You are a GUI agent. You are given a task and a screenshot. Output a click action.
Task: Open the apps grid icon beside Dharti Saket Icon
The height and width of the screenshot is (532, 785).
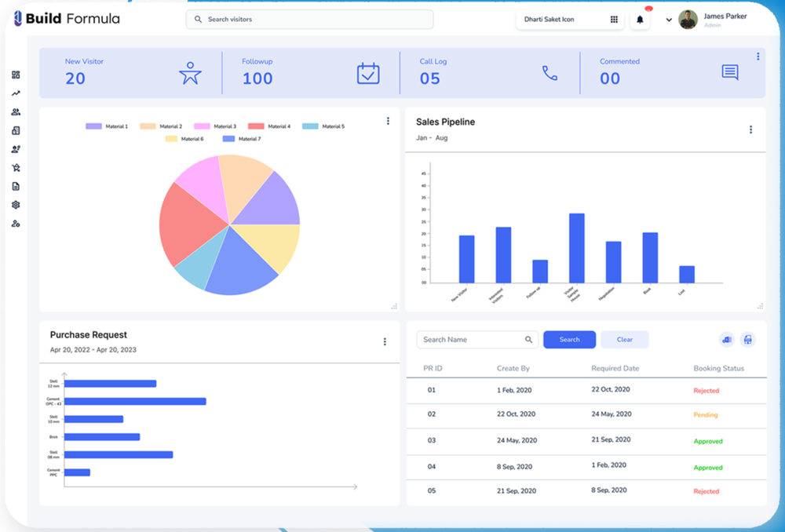[x=614, y=20]
